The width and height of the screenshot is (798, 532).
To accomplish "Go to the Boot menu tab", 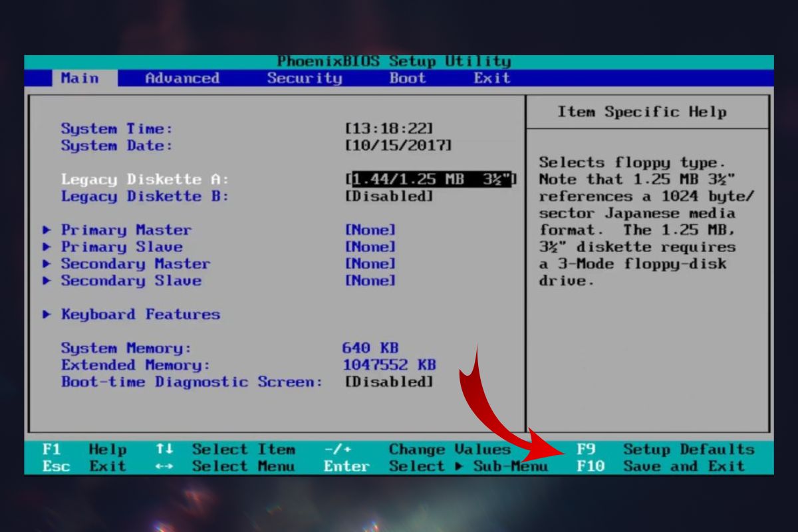I will pos(408,78).
